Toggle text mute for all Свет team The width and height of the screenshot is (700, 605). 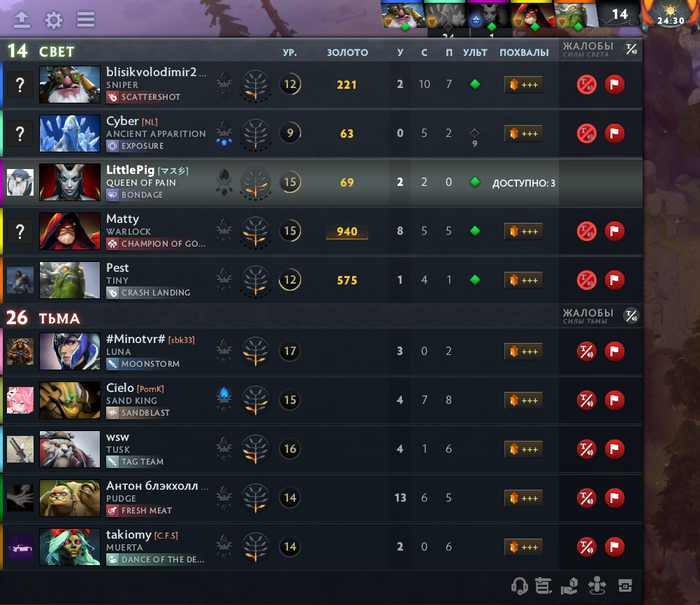631,49
